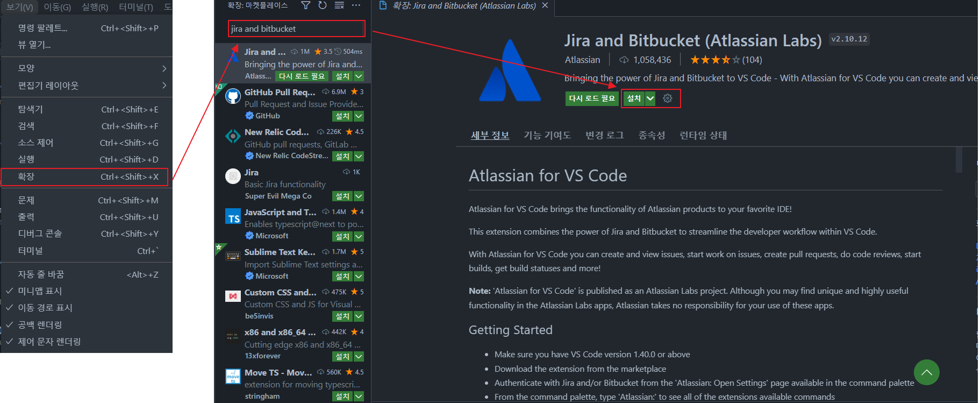Open install dropdown for Super Evil Mega Co Jira
The height and width of the screenshot is (403, 980).
pos(359,196)
